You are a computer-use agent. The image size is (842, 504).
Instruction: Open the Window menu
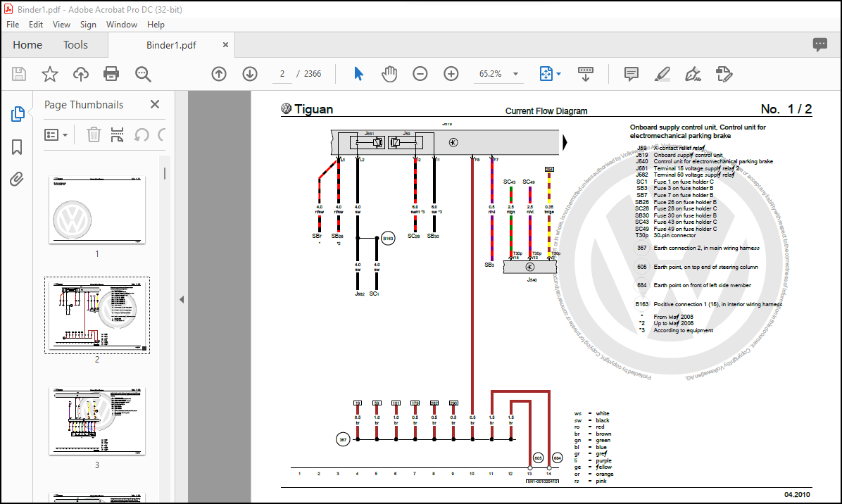[x=121, y=25]
